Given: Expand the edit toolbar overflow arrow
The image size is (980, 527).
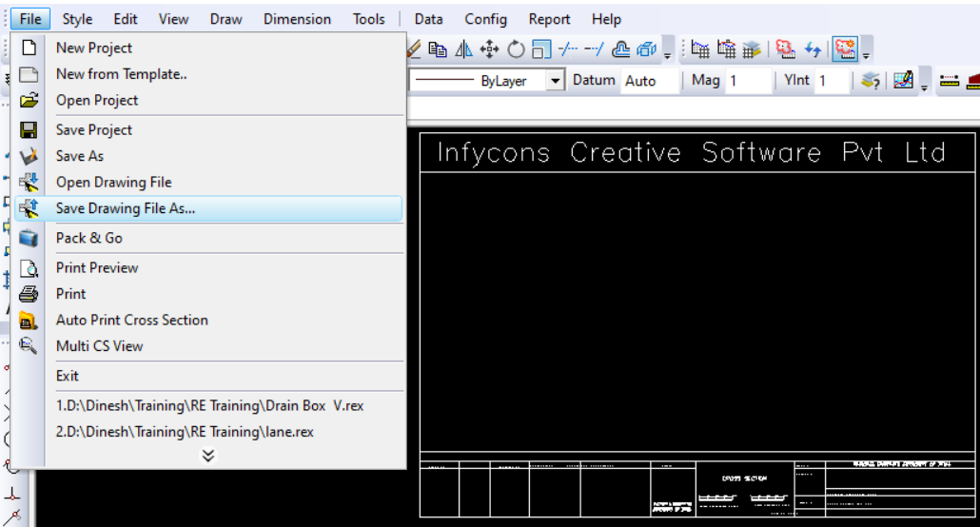Looking at the screenshot, I should (668, 55).
